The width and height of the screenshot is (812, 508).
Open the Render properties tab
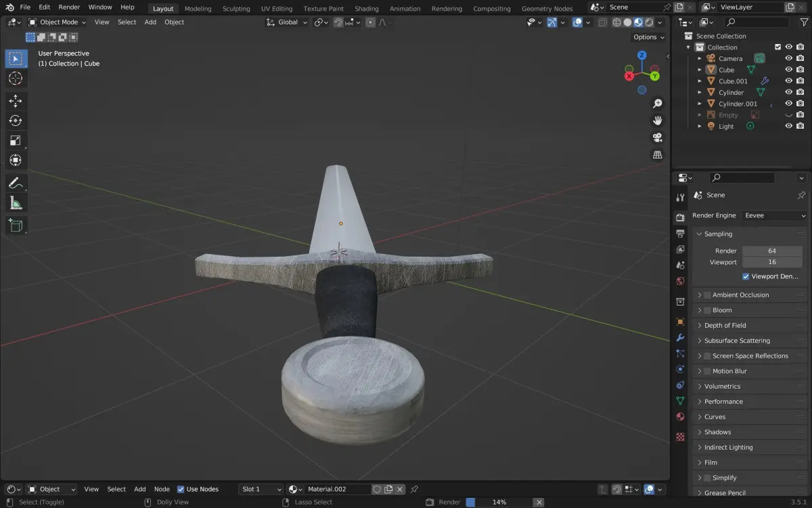(x=680, y=217)
